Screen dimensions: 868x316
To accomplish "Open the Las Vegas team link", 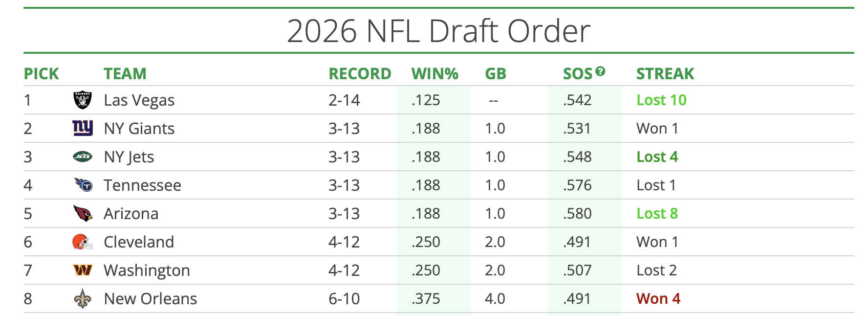I will point(139,100).
